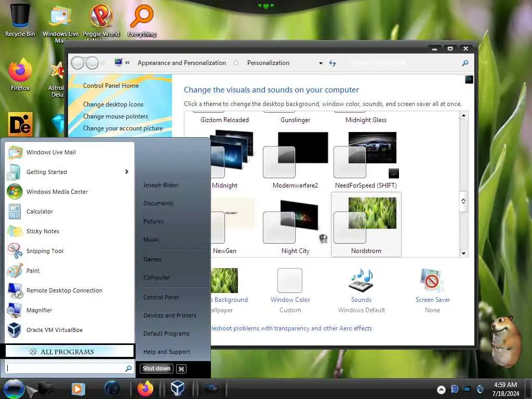The height and width of the screenshot is (399, 532).
Task: Open Calculator from Start menu
Action: 70,211
